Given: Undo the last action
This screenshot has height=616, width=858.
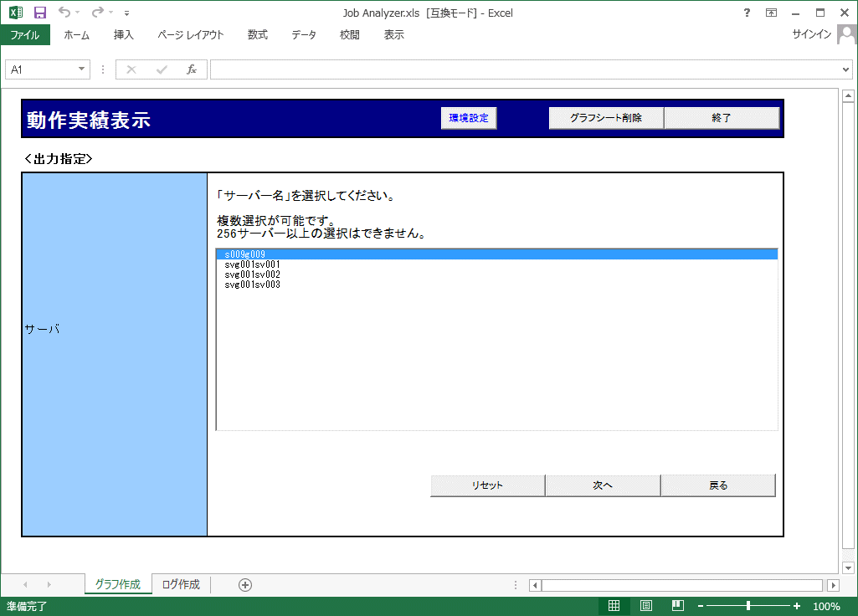Looking at the screenshot, I should [x=64, y=12].
